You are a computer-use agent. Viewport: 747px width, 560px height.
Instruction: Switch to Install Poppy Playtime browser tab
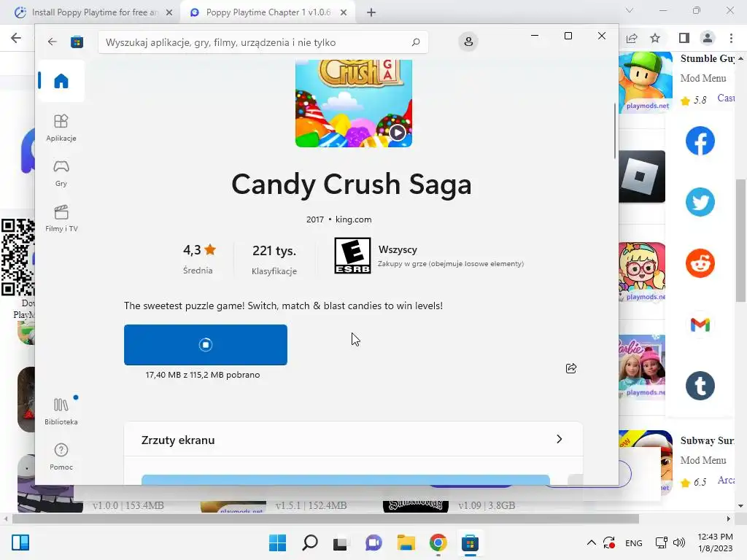click(x=93, y=12)
